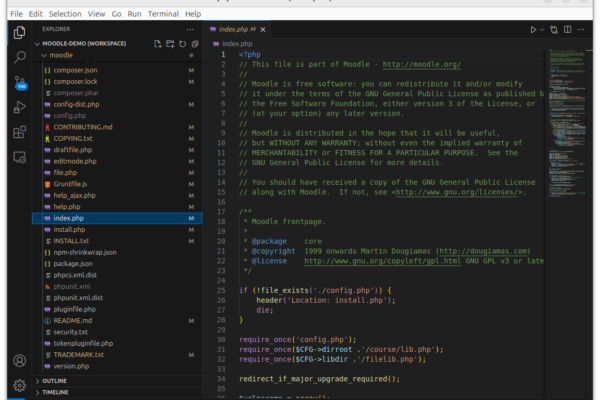Screen dimensions: 600x400
Task: Open composer.json in explorer
Action: coord(117,70)
